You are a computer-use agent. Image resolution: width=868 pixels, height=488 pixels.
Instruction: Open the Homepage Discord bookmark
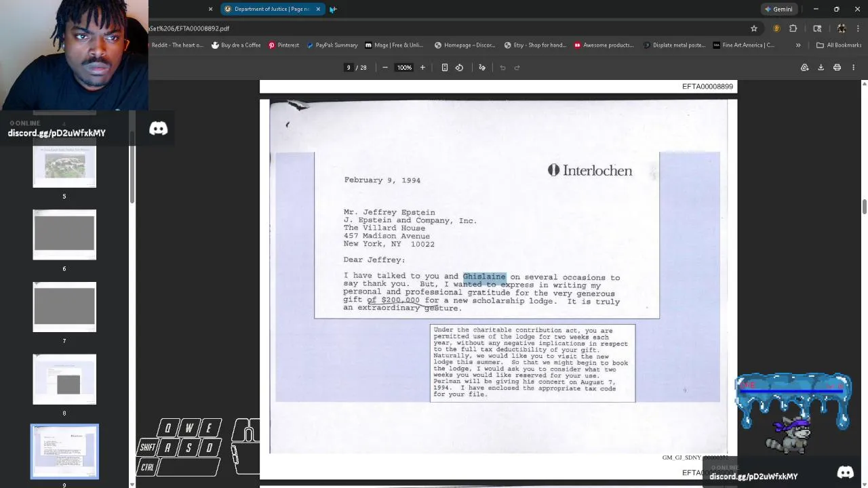[465, 45]
